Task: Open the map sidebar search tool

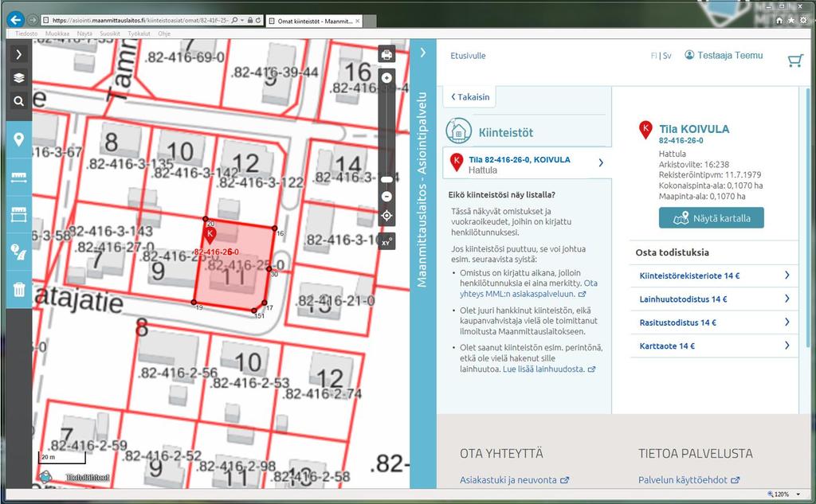Action: (19, 101)
